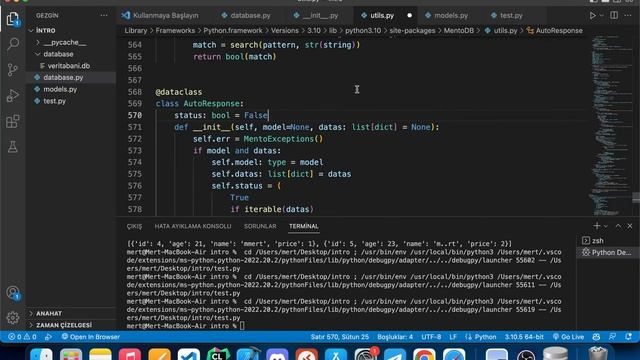Select the utils.py editor tab

pyautogui.click(x=382, y=16)
